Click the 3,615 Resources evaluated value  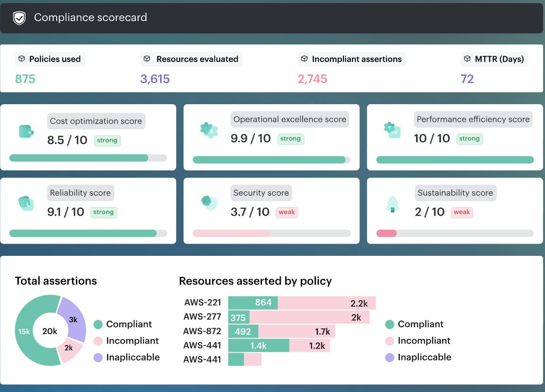click(x=155, y=79)
